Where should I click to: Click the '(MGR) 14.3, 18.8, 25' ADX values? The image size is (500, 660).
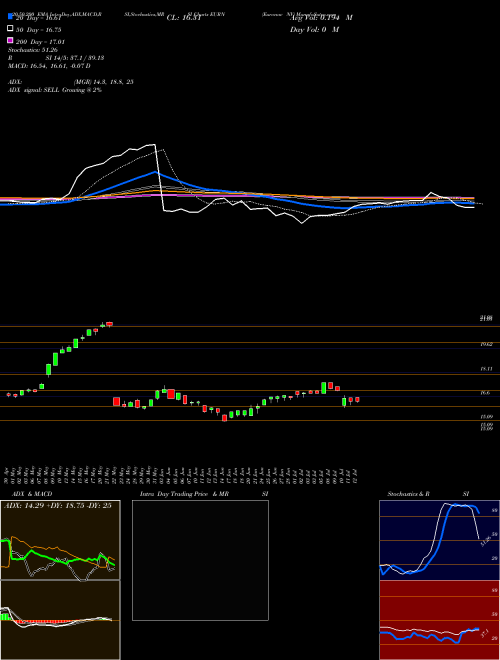104,82
